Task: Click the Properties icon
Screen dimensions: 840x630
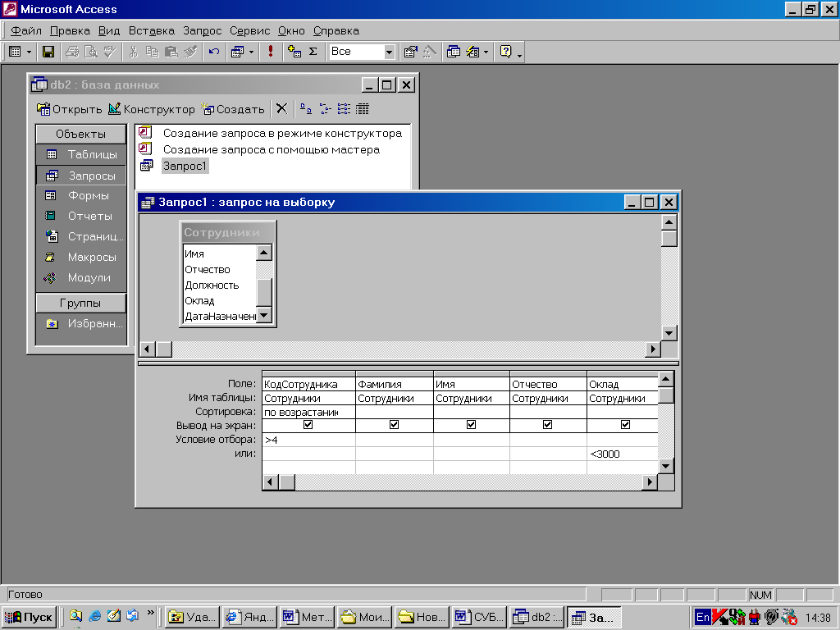Action: pyautogui.click(x=410, y=52)
